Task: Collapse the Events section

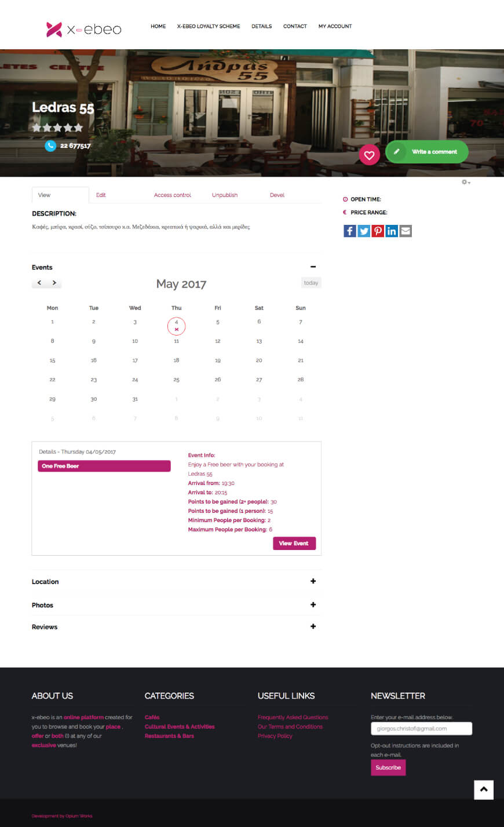Action: click(x=313, y=267)
